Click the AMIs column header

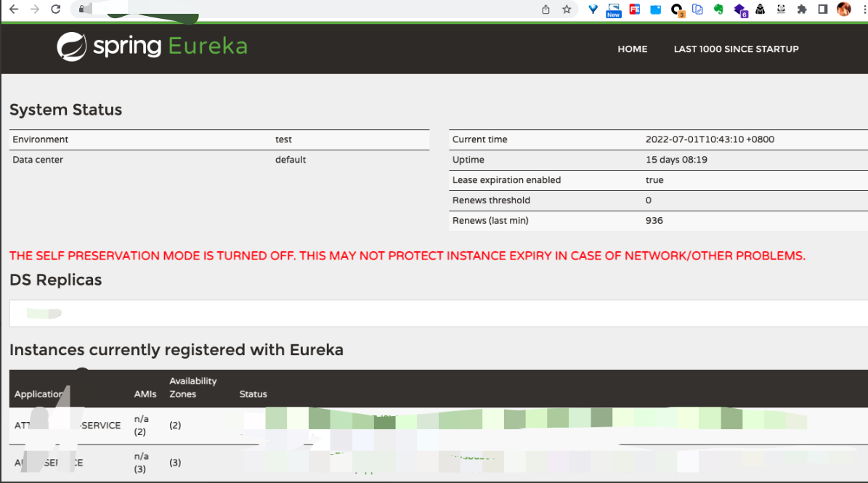[145, 394]
